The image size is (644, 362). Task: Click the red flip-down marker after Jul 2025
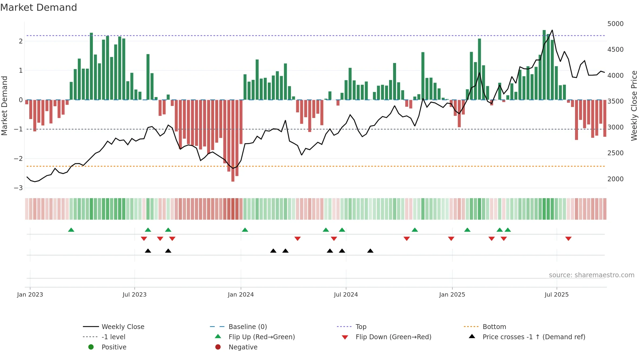point(568,239)
